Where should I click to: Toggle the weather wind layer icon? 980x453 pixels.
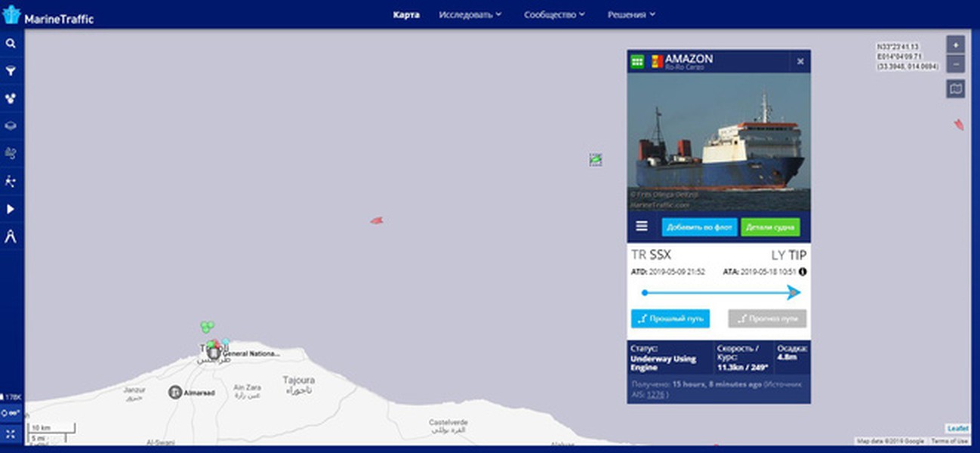11,153
